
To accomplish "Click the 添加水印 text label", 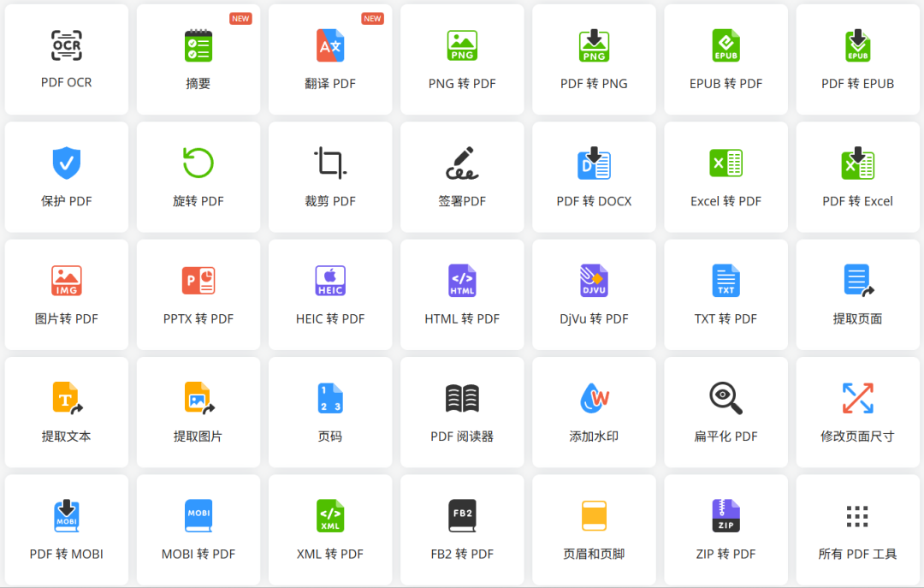I will tap(594, 437).
